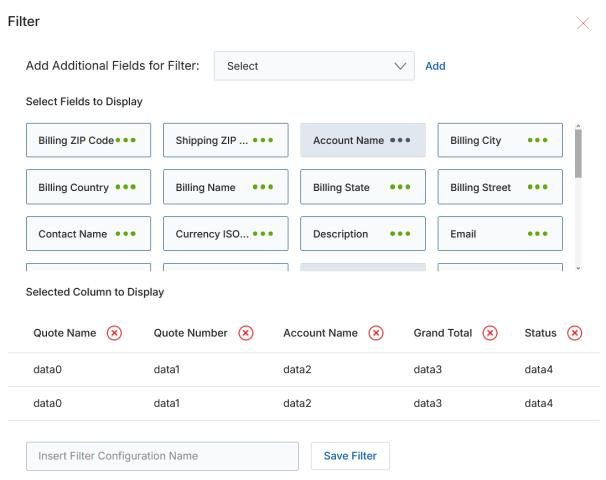606x480 pixels.
Task: Click the Quote Number column header
Action: point(191,333)
